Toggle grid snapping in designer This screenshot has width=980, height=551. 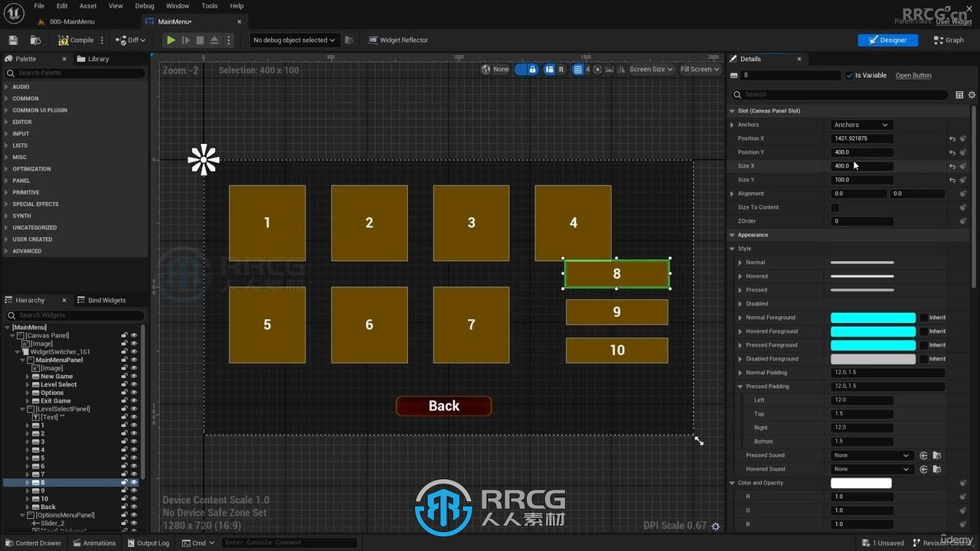[578, 69]
